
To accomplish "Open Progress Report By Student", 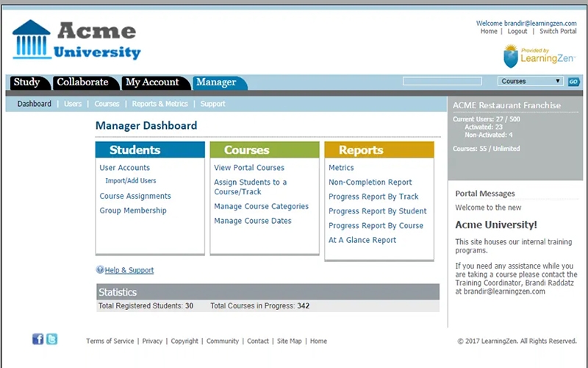I will click(377, 211).
